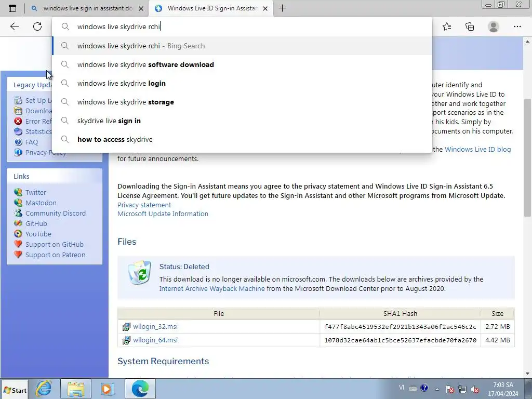The width and height of the screenshot is (532, 399).
Task: Click the muted volume tray icon
Action: [x=475, y=390]
